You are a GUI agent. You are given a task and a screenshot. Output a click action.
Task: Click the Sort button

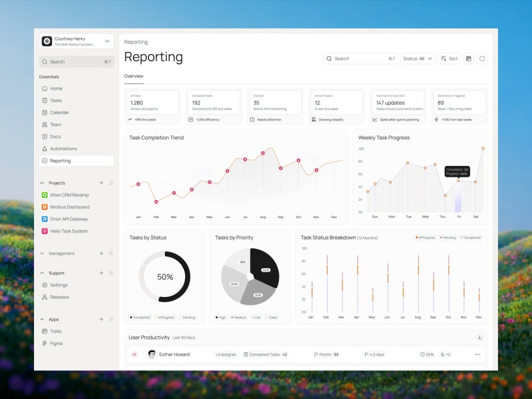click(449, 59)
